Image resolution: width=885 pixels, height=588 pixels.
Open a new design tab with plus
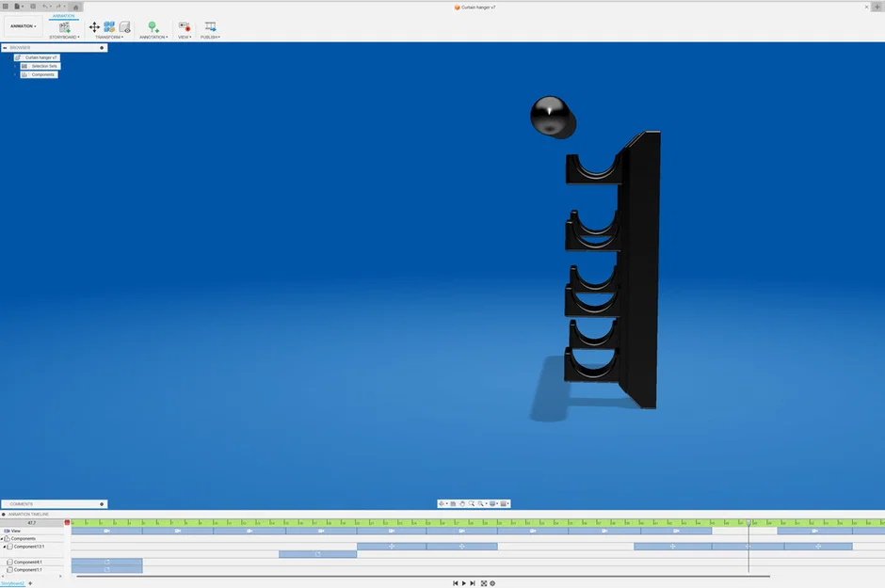(x=877, y=7)
